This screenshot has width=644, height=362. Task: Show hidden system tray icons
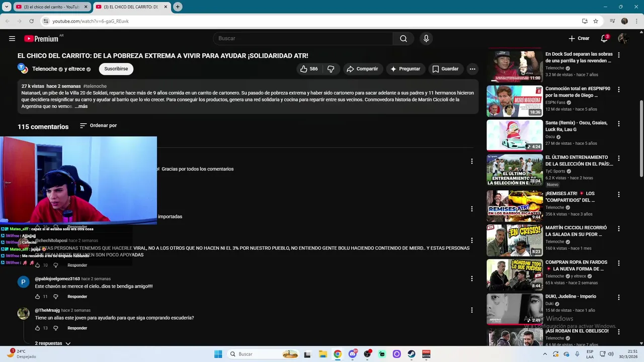[x=545, y=354]
